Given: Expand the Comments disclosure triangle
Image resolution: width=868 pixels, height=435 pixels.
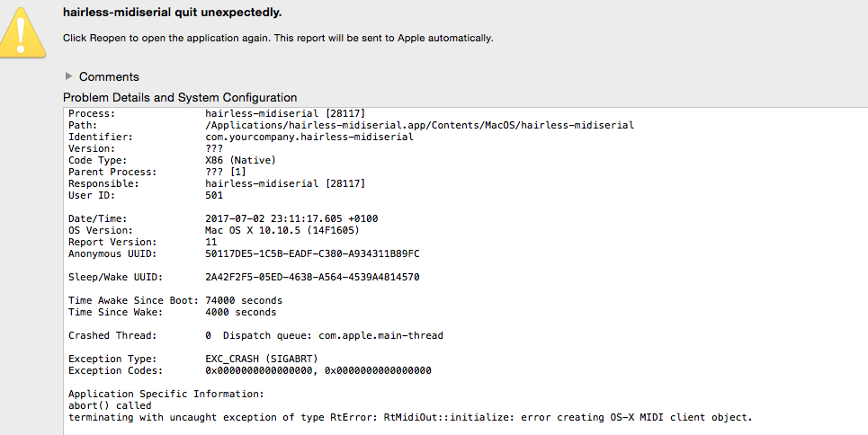Looking at the screenshot, I should pos(68,76).
